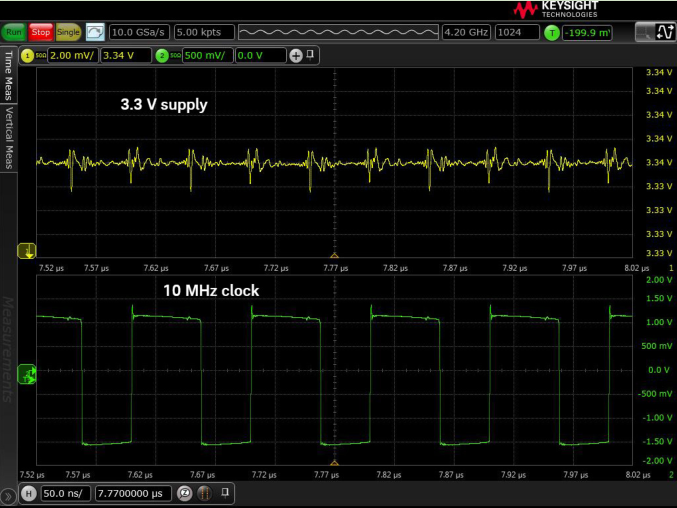Image resolution: width=677 pixels, height=508 pixels.
Task: Open the 10.0 GSa/s sample rate field
Action: pyautogui.click(x=139, y=32)
